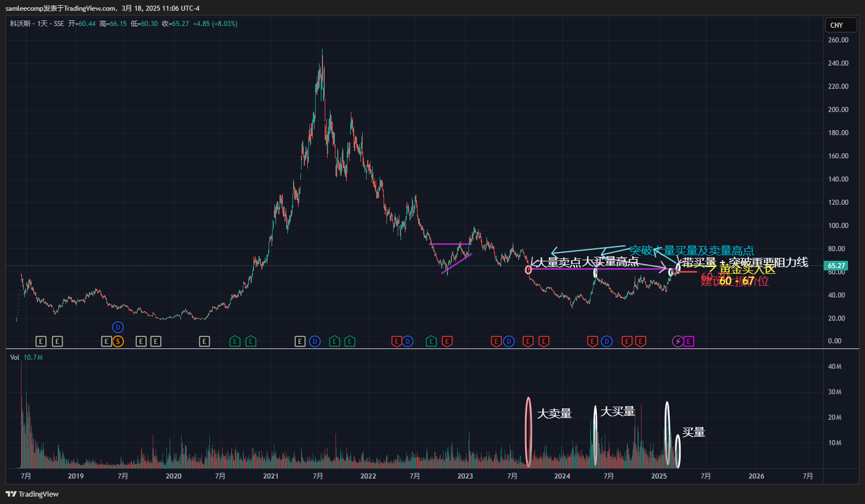Click the red E marker touching the 2022 blue D

(x=397, y=341)
